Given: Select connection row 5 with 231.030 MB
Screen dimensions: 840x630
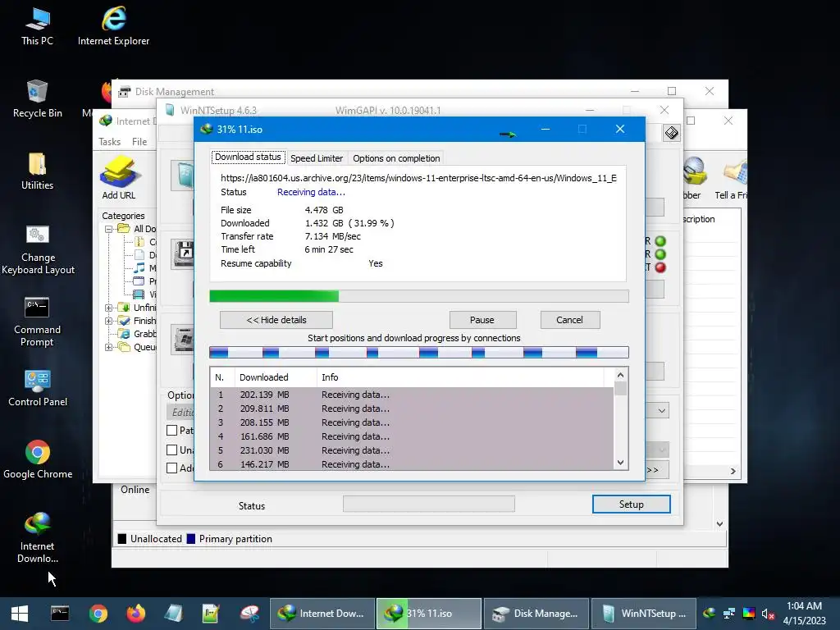Looking at the screenshot, I should tap(412, 451).
